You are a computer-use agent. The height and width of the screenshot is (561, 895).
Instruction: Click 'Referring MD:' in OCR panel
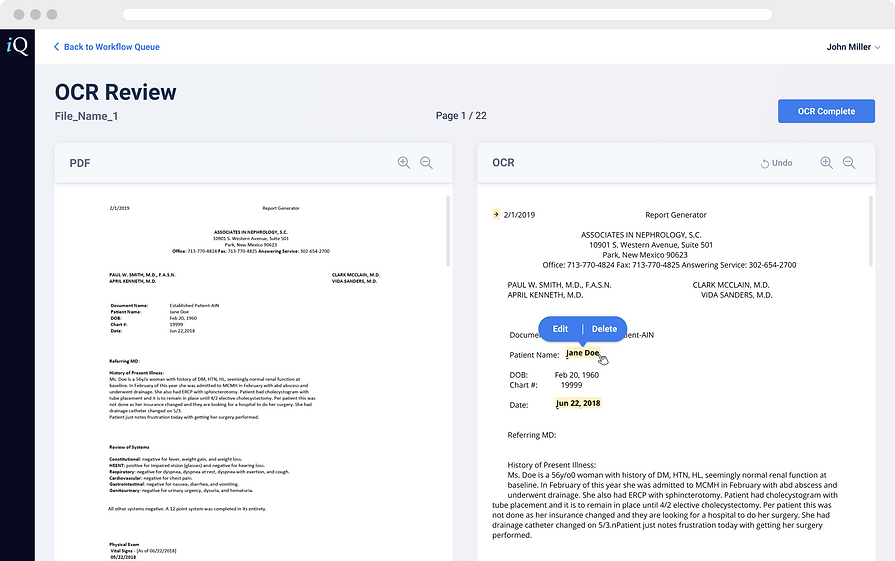531,435
